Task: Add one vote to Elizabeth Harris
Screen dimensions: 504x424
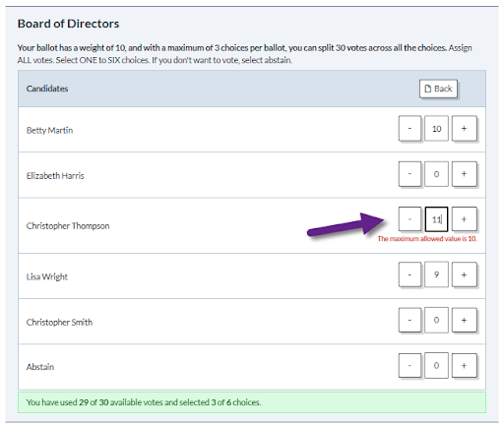Action: coord(464,174)
